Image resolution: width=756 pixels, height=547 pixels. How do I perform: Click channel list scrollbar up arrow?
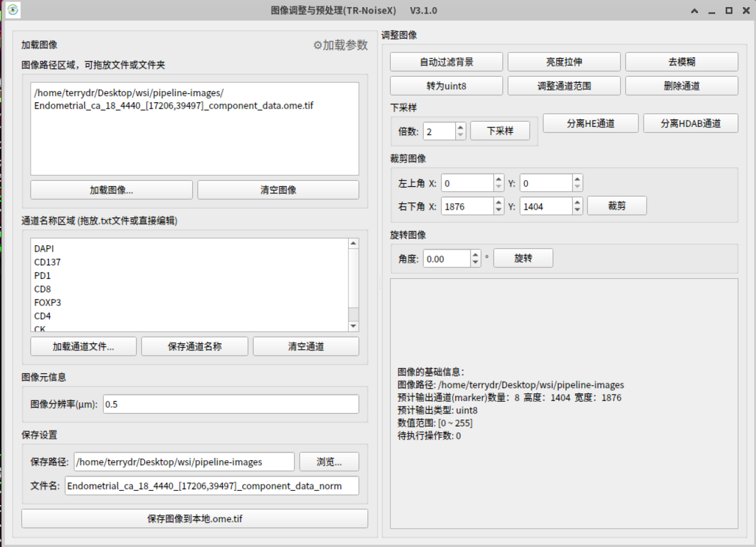[353, 243]
